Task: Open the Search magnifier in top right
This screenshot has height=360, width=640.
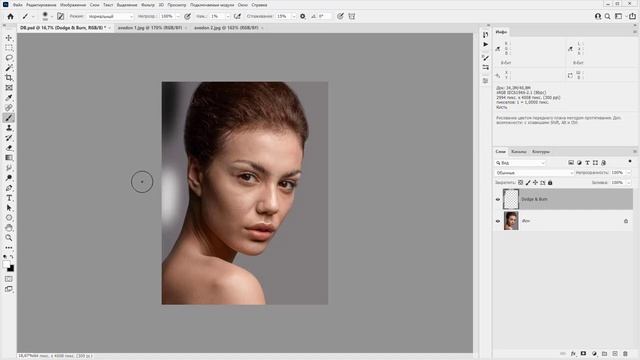Action: pos(608,16)
